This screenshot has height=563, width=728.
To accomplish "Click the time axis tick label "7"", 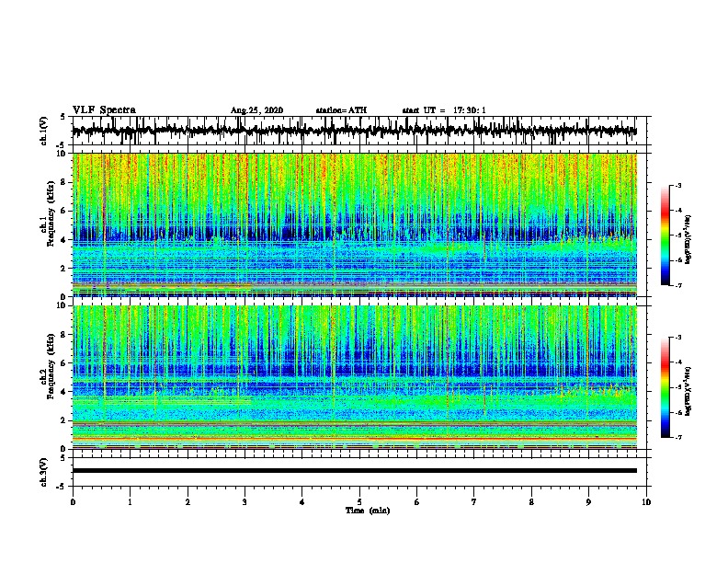I will 474,502.
